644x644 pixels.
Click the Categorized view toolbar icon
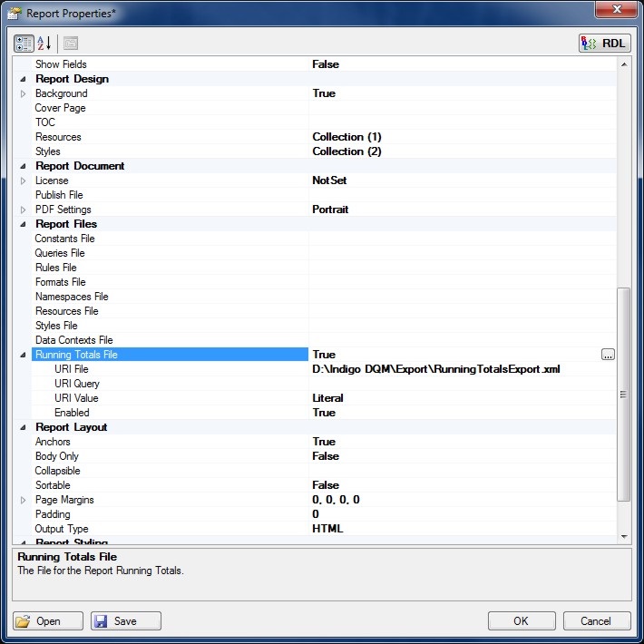[24, 43]
